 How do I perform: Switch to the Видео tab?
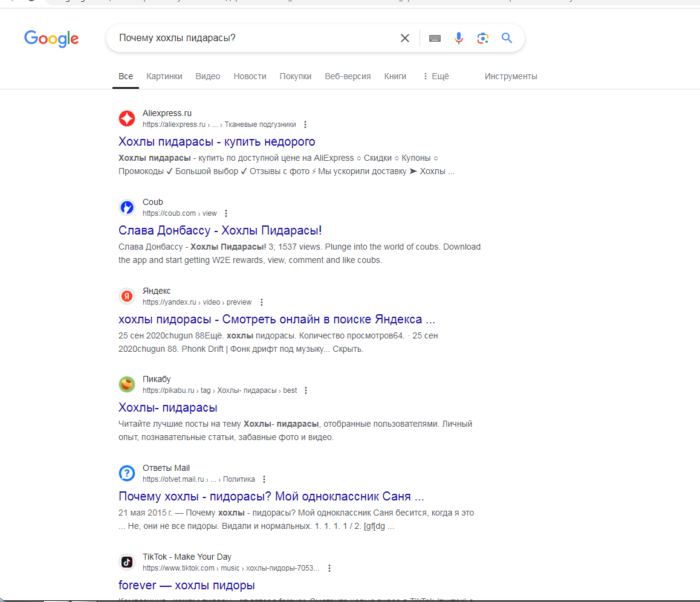click(x=207, y=76)
